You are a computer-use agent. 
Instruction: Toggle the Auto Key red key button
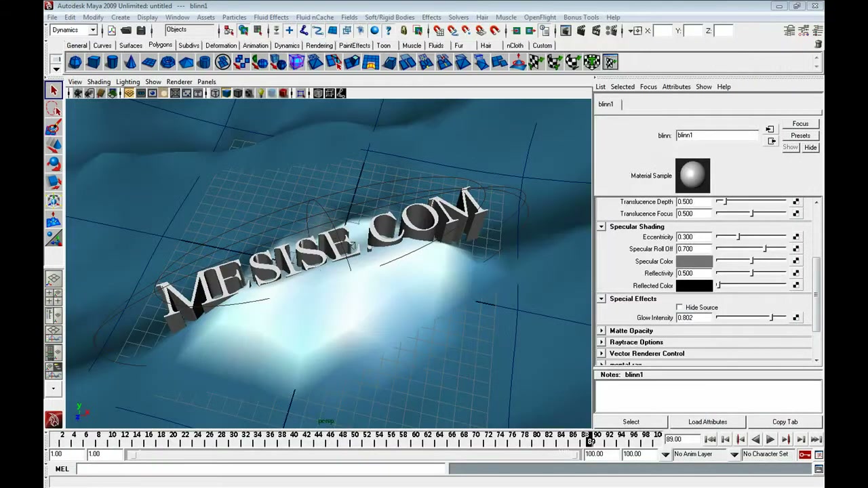click(x=805, y=454)
